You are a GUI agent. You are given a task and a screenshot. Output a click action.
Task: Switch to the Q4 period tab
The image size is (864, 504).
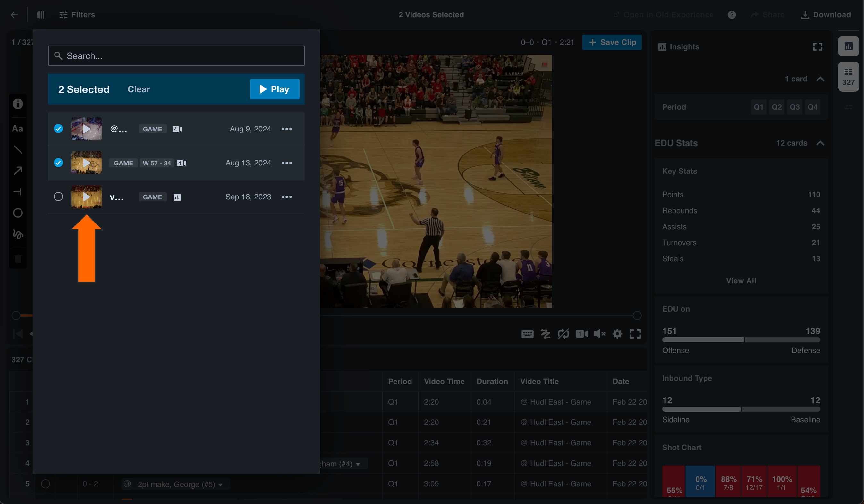point(813,107)
